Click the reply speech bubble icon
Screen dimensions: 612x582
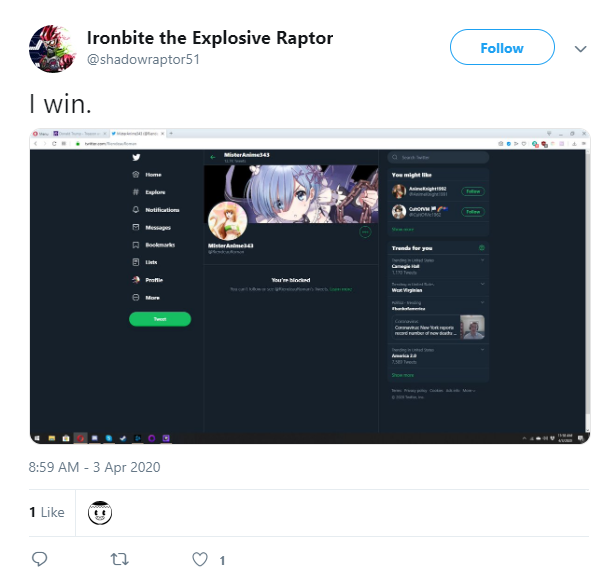[x=39, y=559]
